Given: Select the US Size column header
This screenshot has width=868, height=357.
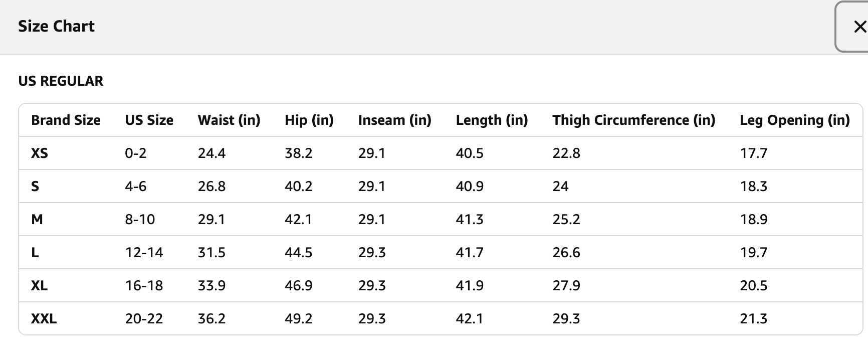Looking at the screenshot, I should coord(149,120).
